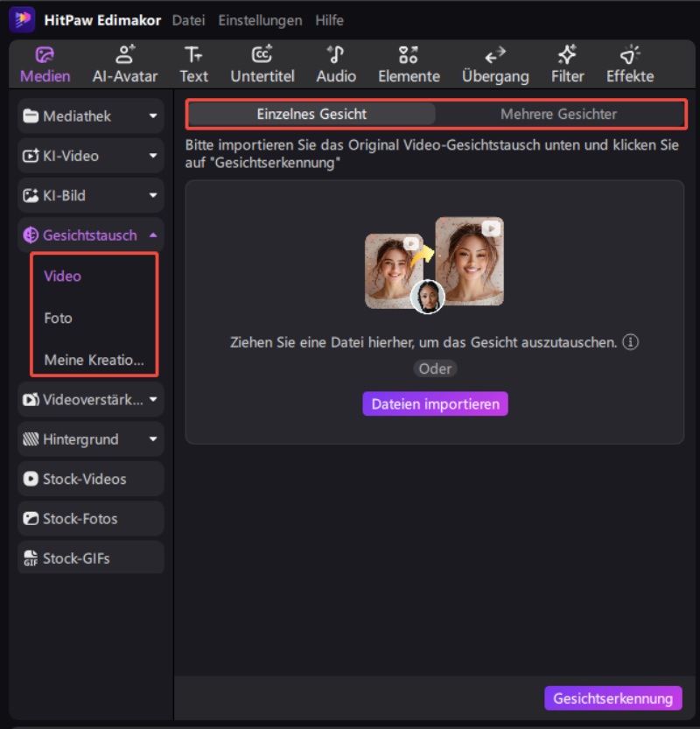Click the info icon beside drop hint
The width and height of the screenshot is (700, 729).
point(630,342)
